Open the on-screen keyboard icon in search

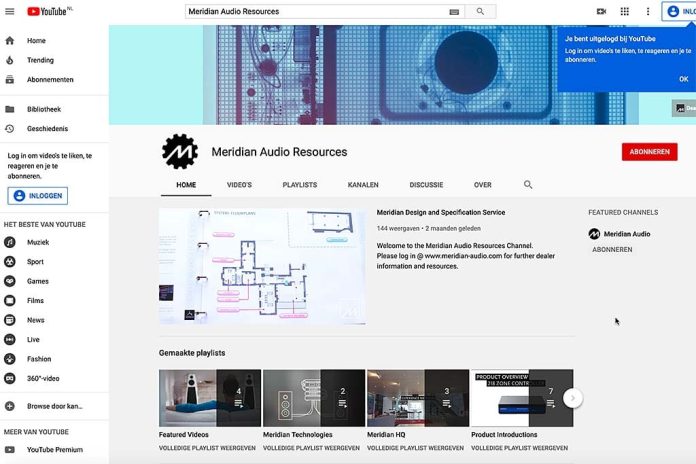click(x=454, y=12)
